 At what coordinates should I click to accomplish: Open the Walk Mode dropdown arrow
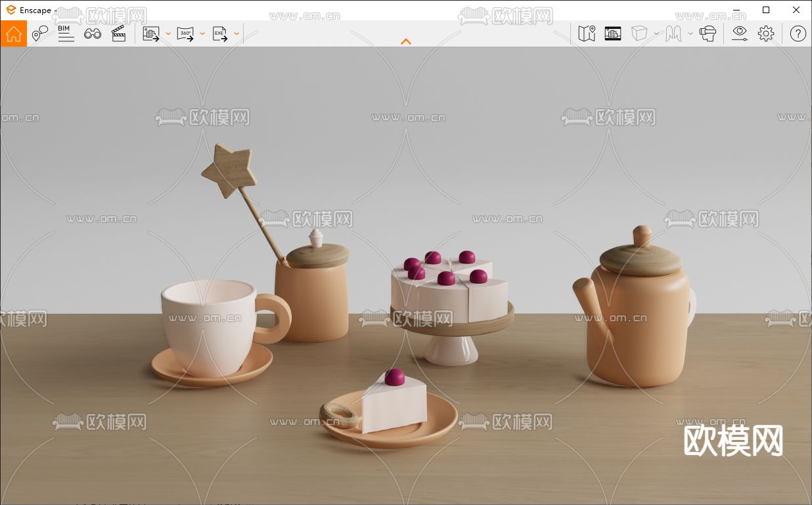pyautogui.click(x=690, y=33)
